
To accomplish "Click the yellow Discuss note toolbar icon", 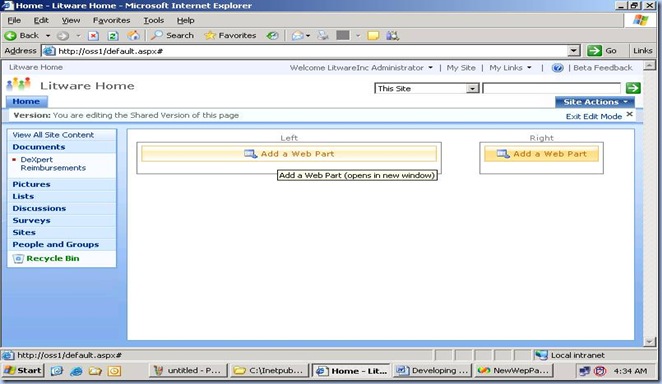I will (x=373, y=36).
